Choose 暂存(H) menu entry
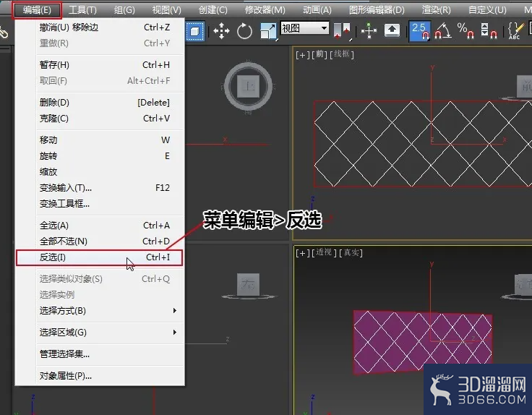 tap(100, 65)
